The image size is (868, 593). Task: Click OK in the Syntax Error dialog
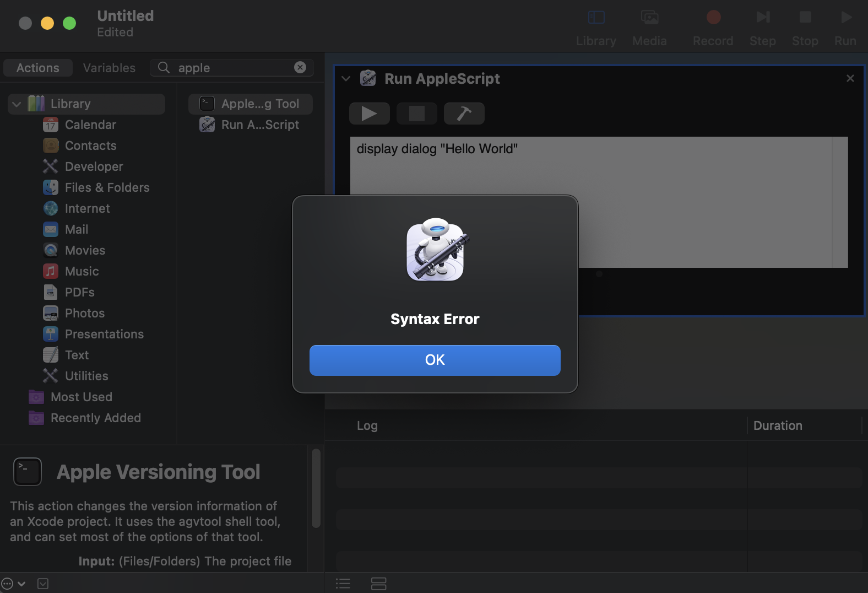click(435, 360)
